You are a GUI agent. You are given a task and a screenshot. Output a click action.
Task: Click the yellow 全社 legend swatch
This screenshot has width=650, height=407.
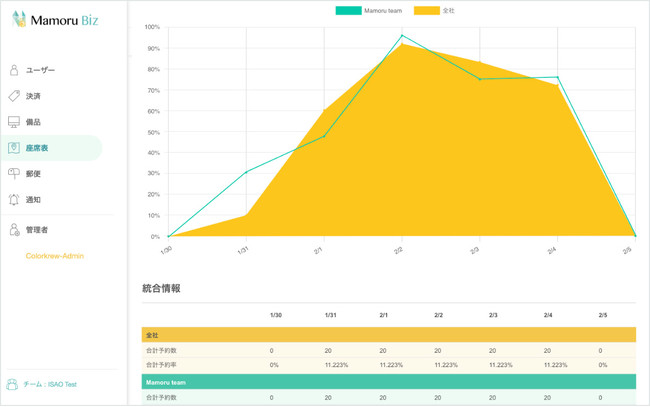[427, 11]
